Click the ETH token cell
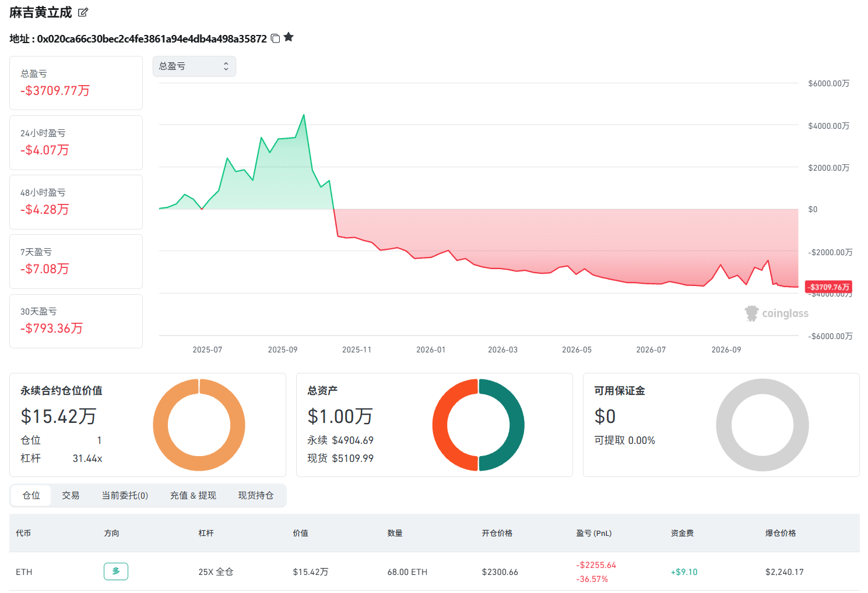The height and width of the screenshot is (593, 868). coord(24,572)
